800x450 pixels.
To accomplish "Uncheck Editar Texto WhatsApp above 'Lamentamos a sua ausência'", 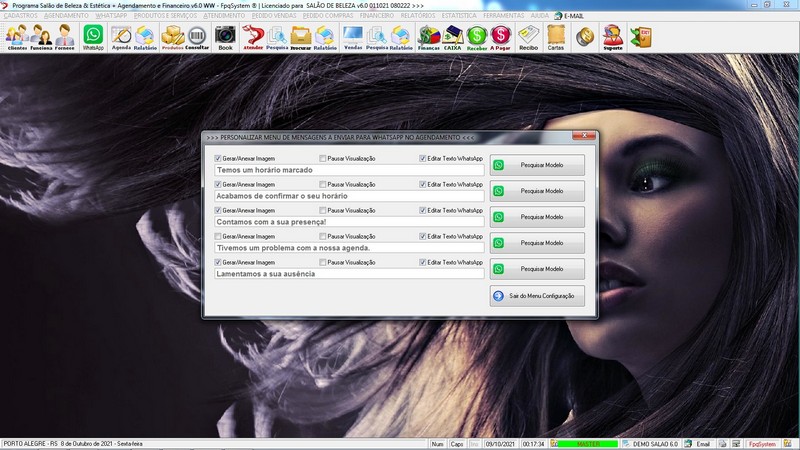I will (423, 262).
